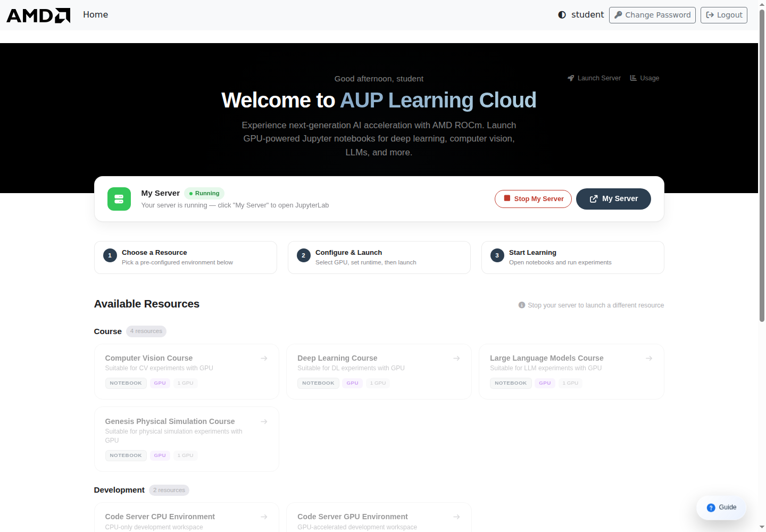The height and width of the screenshot is (532, 766).
Task: Click the Running status badge
Action: (204, 194)
